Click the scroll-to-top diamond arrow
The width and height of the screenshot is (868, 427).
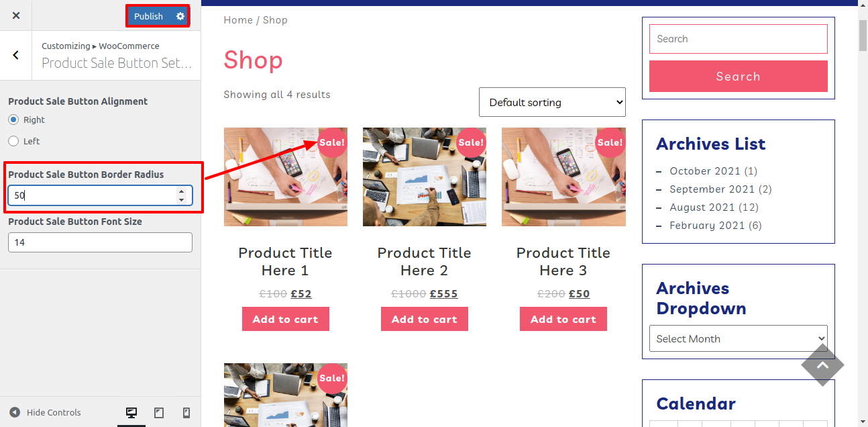(x=822, y=365)
